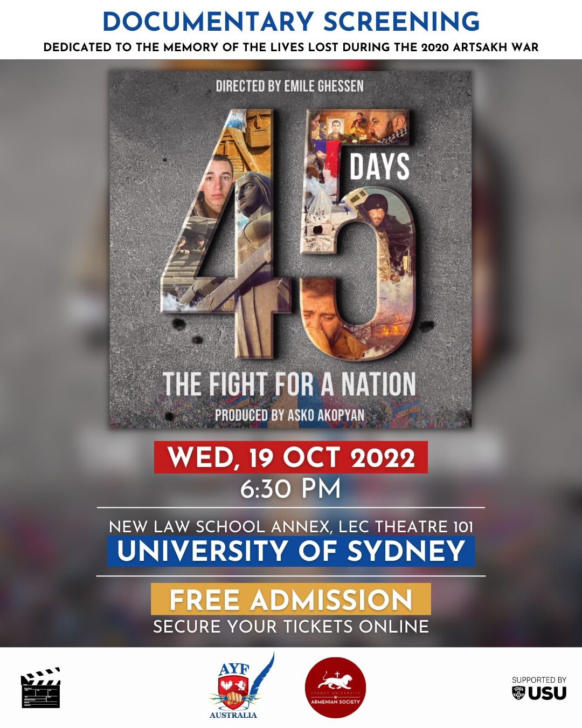Image resolution: width=582 pixels, height=728 pixels.
Task: Click the USU shield logo
Action: click(518, 693)
